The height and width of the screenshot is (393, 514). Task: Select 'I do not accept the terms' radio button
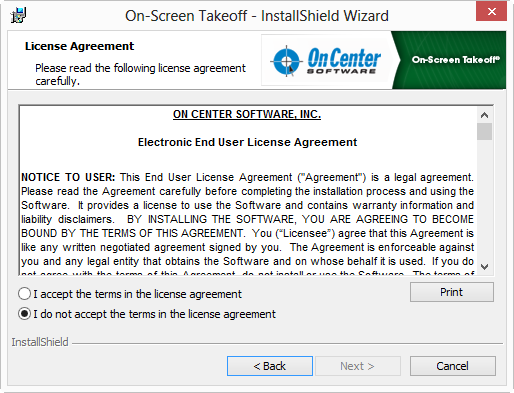(25, 314)
